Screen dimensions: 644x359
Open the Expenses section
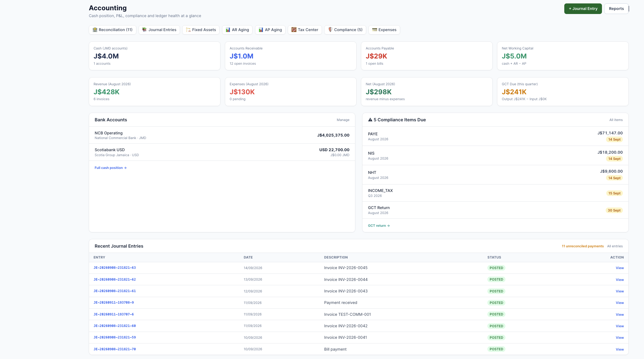pyautogui.click(x=384, y=30)
